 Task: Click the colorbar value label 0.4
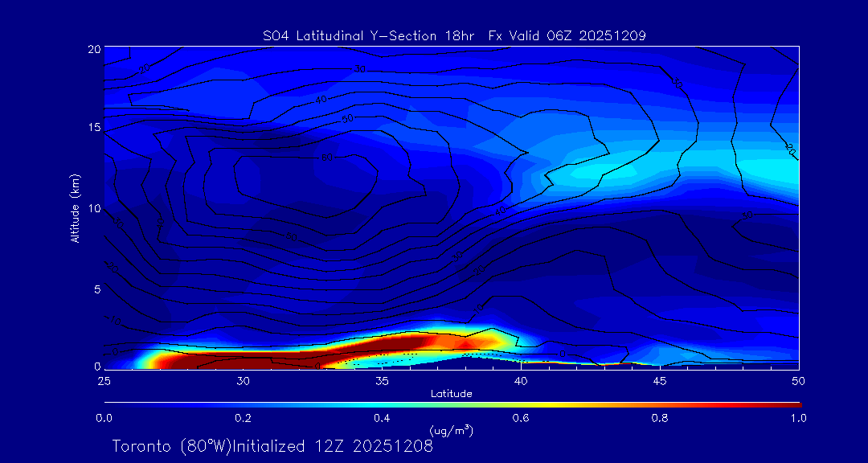pos(382,418)
